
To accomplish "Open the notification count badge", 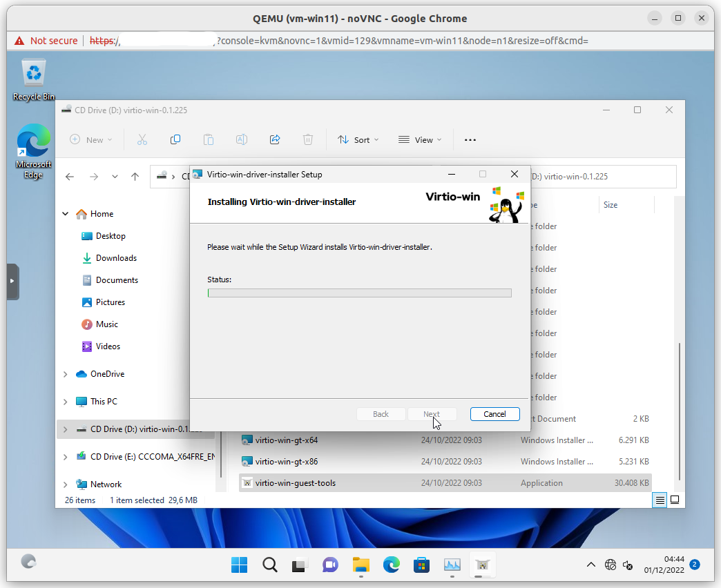I will (695, 565).
